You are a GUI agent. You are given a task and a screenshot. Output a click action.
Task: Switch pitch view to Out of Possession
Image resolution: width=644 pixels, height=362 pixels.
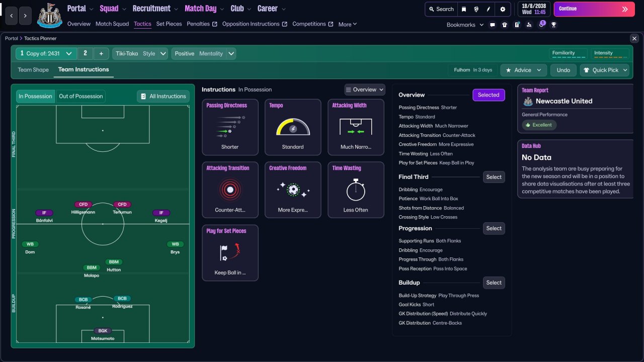(x=81, y=97)
